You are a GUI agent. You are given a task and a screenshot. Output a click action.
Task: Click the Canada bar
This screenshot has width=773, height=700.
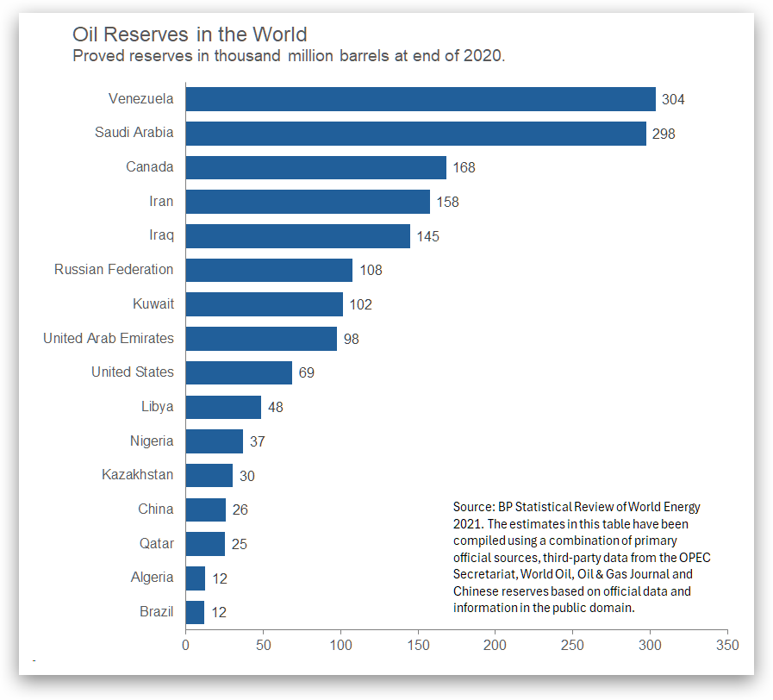click(x=315, y=167)
